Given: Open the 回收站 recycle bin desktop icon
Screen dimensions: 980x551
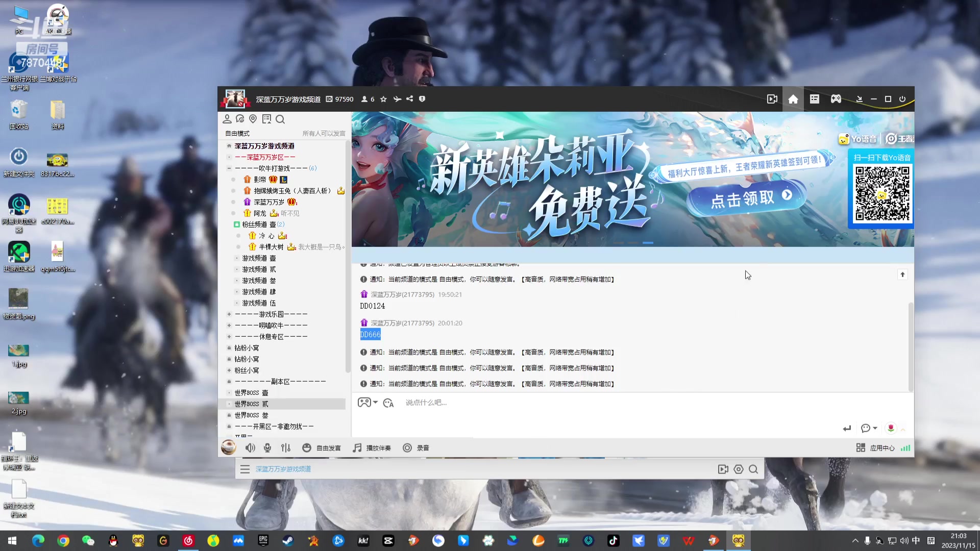Looking at the screenshot, I should pos(19,115).
